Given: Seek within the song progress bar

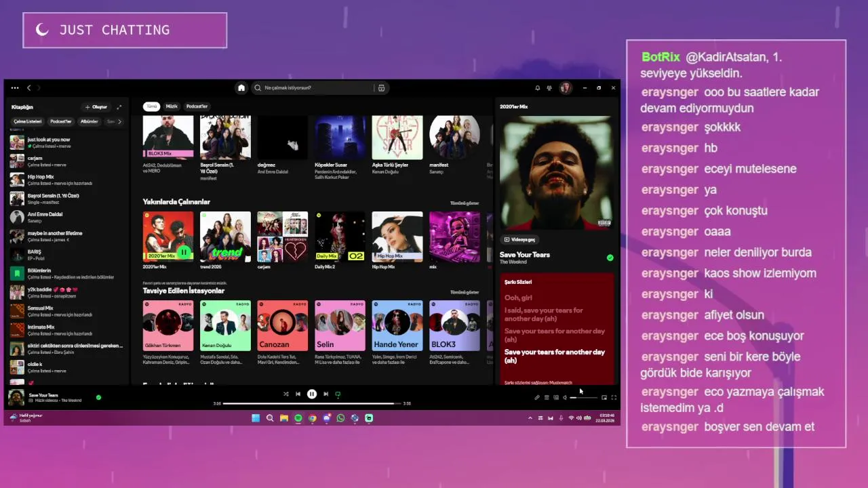Looking at the screenshot, I should (311, 403).
